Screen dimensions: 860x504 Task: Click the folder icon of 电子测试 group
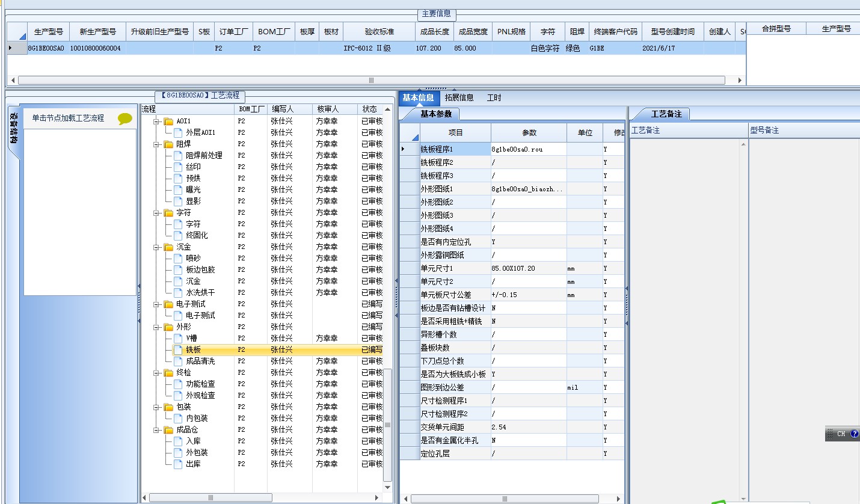(168, 304)
